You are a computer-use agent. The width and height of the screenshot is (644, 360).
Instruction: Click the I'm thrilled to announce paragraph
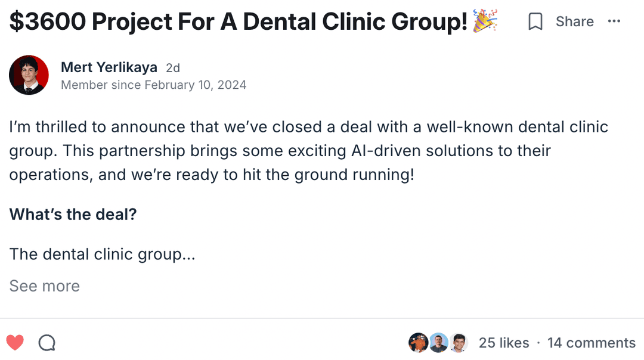(x=298, y=151)
